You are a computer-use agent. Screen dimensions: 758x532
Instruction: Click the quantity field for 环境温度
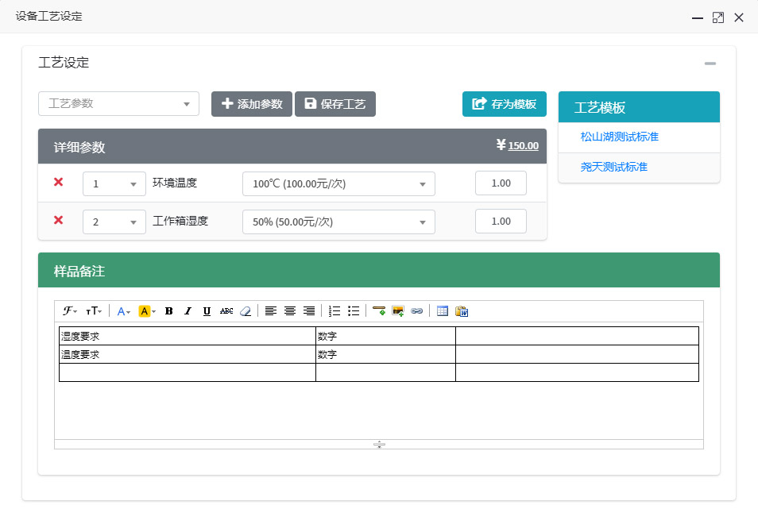tap(501, 183)
